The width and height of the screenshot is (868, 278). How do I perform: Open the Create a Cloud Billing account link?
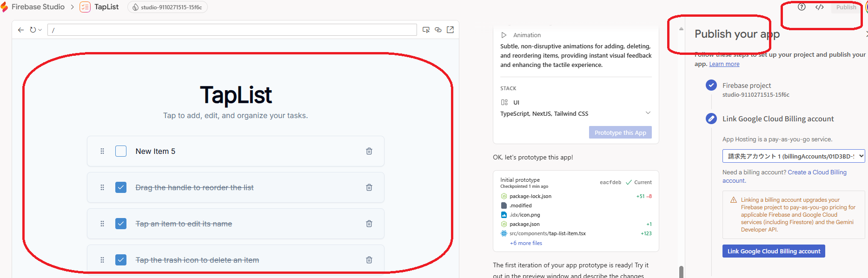tap(785, 176)
